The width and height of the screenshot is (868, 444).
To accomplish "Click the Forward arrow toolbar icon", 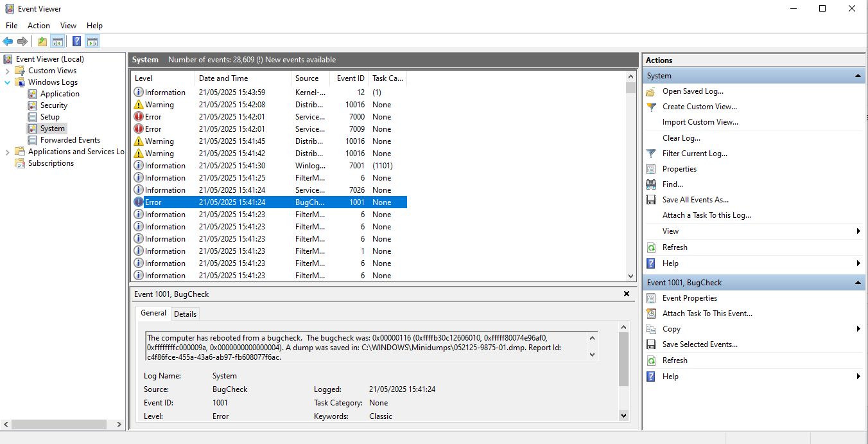I will point(22,42).
